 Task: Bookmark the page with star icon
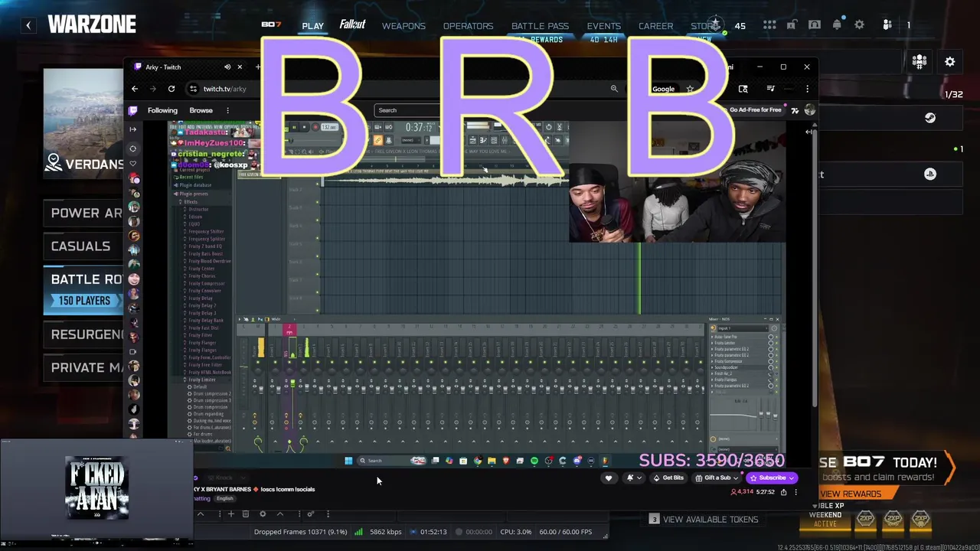pyautogui.click(x=690, y=89)
